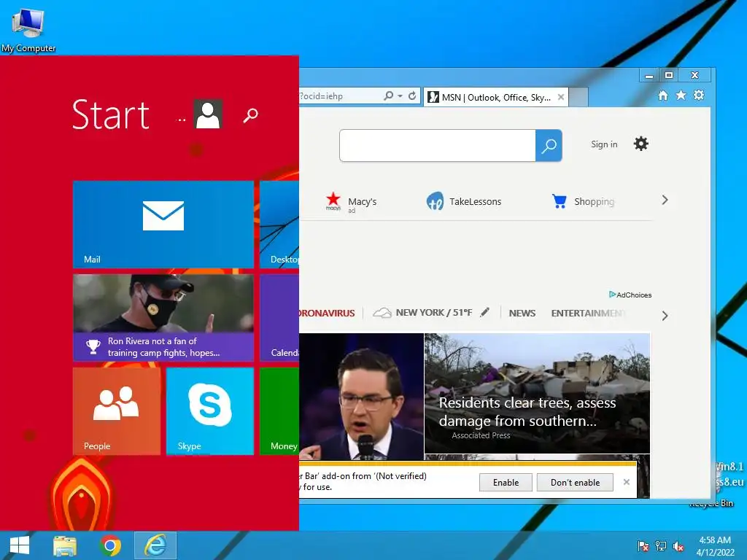The height and width of the screenshot is (560, 747).
Task: Minimize the Internet Explorer window
Action: 649,75
